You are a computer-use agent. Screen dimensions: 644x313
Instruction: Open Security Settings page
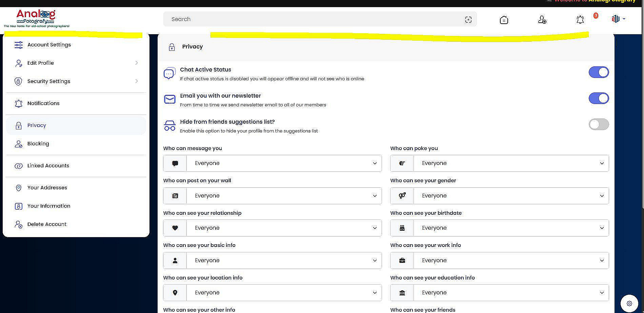(76, 81)
